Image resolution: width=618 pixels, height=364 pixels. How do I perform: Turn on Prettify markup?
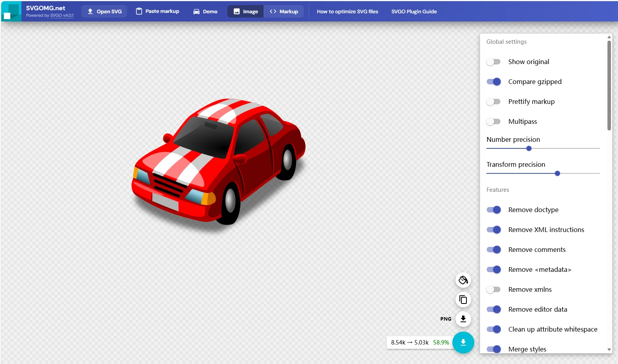pyautogui.click(x=494, y=102)
